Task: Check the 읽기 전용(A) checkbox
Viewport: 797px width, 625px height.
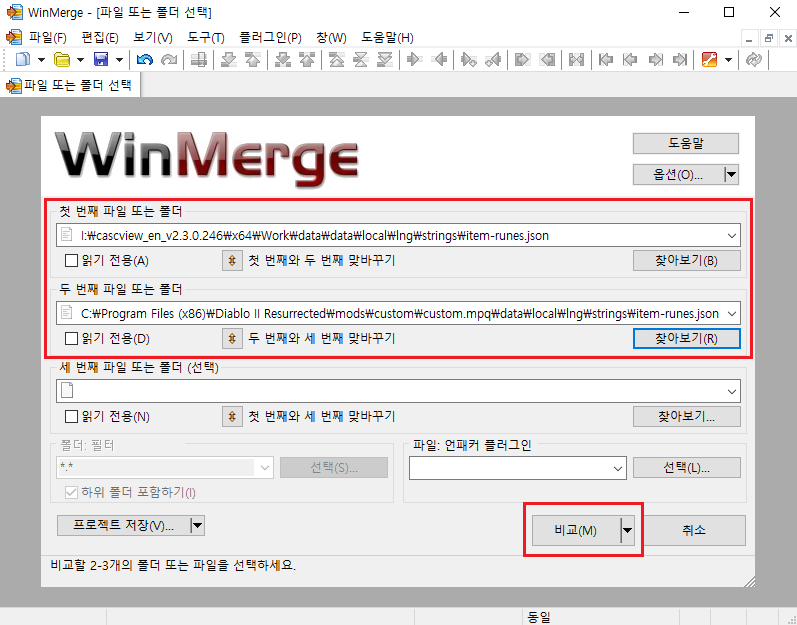Action: [x=71, y=261]
